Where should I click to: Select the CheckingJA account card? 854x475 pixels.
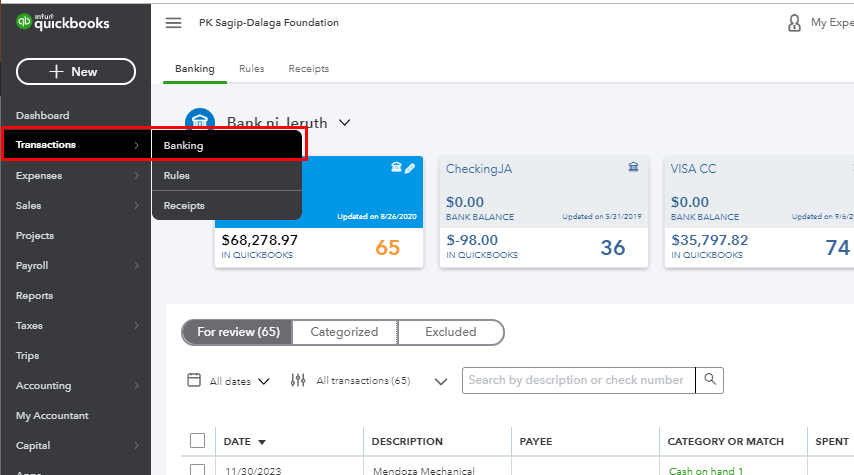[x=544, y=211]
